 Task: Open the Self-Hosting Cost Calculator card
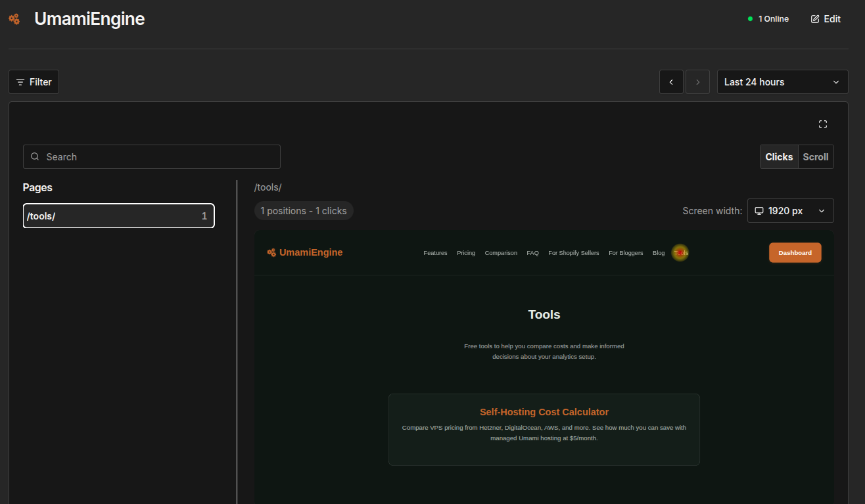coord(544,430)
